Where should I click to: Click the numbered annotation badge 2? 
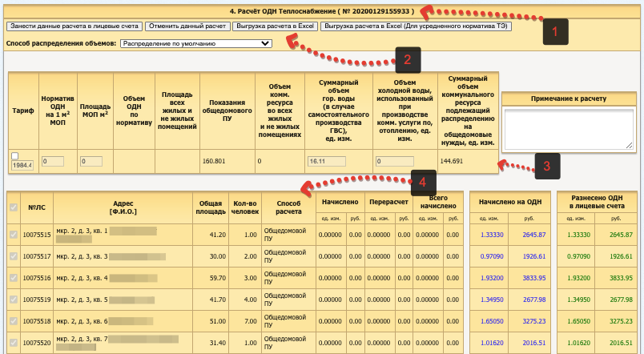(407, 58)
